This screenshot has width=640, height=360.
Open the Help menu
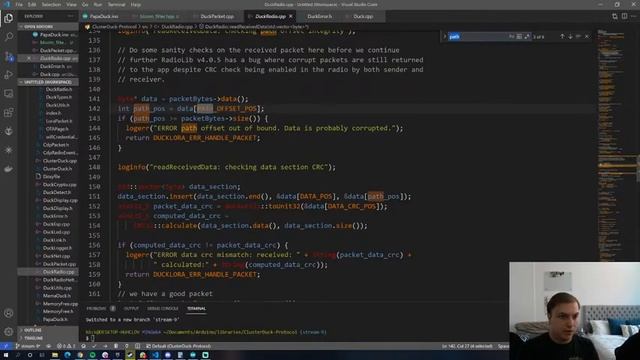(136, 4)
